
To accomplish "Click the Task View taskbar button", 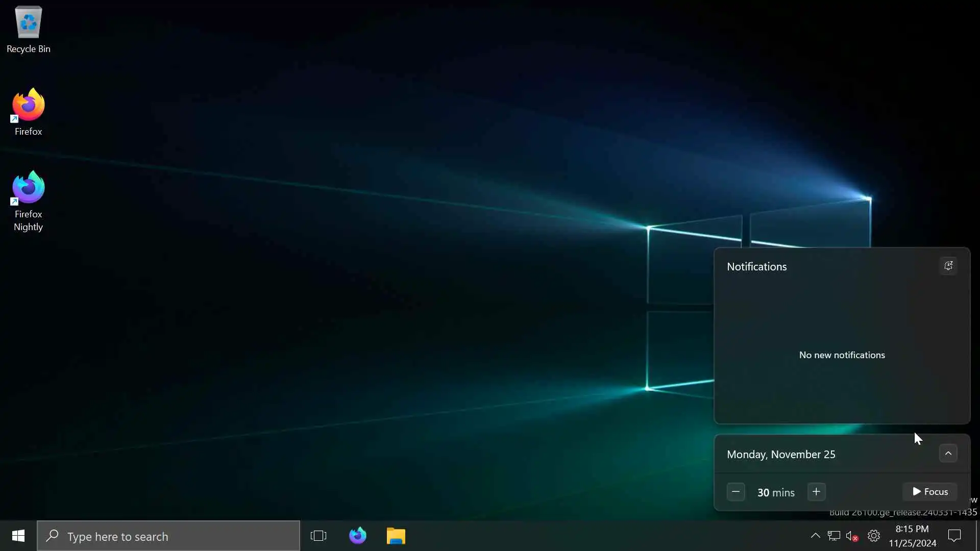I will tap(318, 536).
